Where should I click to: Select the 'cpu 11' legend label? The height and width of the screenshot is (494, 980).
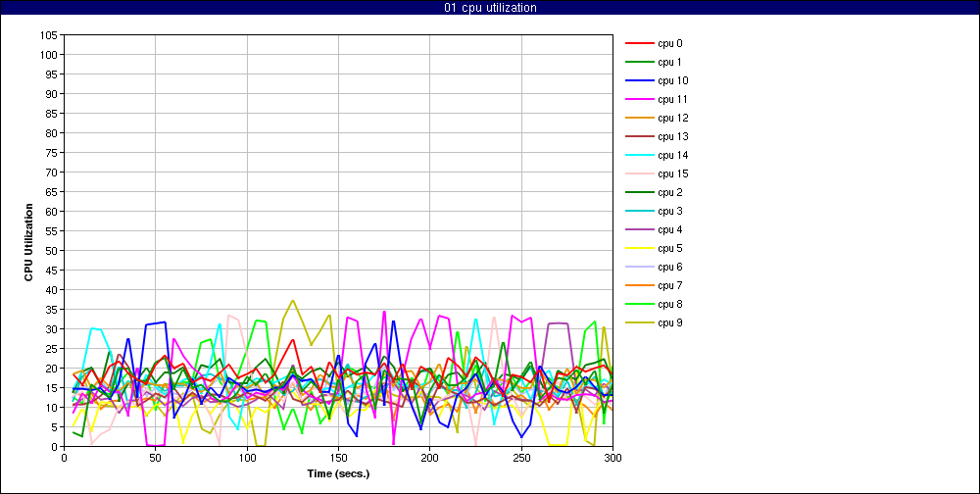coord(672,99)
